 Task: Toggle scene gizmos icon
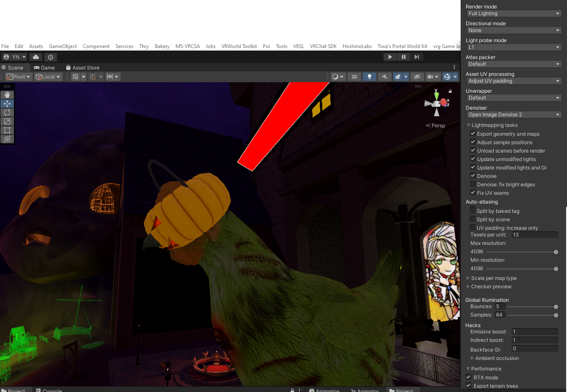pos(447,77)
